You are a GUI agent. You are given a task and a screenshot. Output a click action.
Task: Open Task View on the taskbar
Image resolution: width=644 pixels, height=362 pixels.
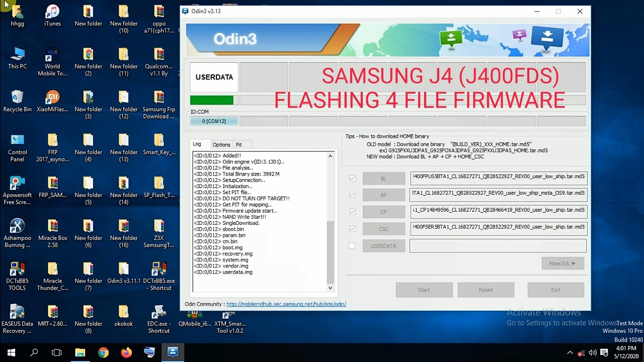(x=57, y=352)
